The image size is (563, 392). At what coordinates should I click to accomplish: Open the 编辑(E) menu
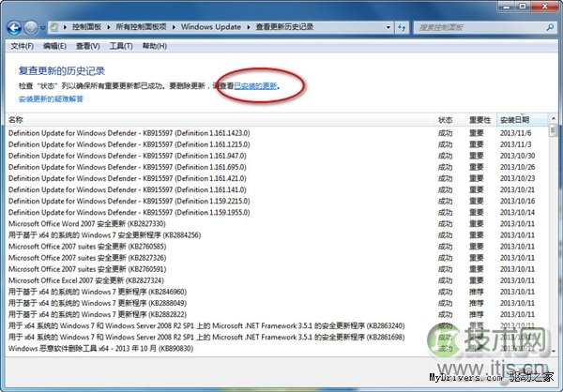[54, 46]
